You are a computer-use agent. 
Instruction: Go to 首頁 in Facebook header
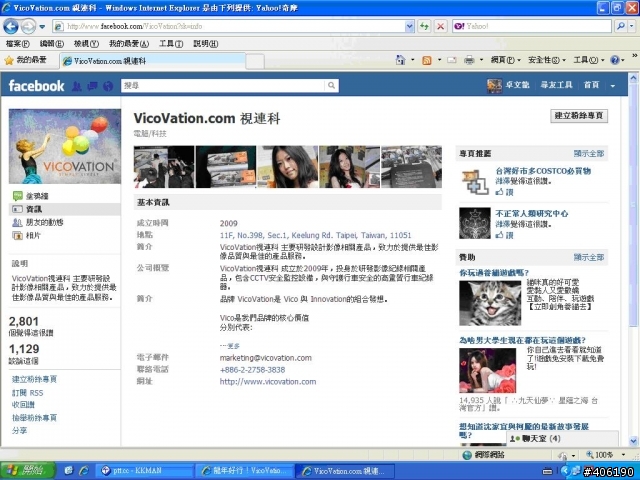click(591, 85)
